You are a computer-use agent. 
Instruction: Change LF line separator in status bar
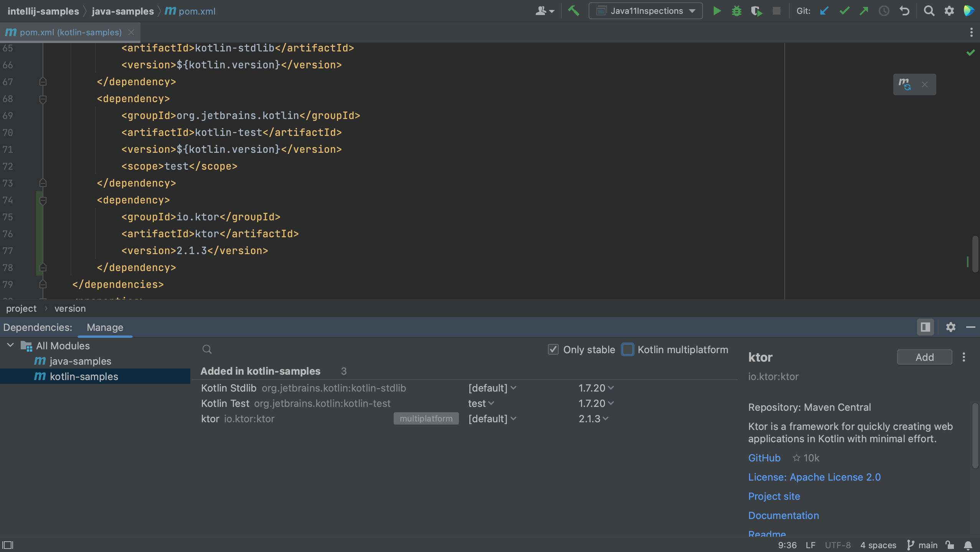(810, 545)
